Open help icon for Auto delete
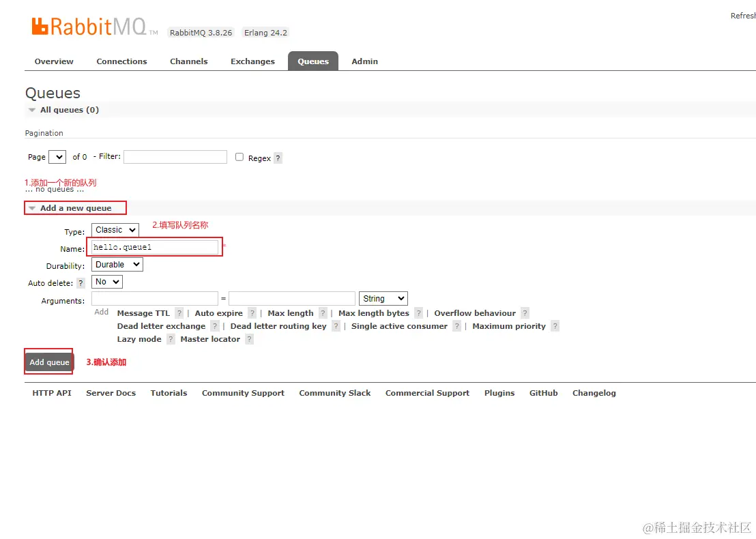Screen dimensions: 756x539 point(81,283)
